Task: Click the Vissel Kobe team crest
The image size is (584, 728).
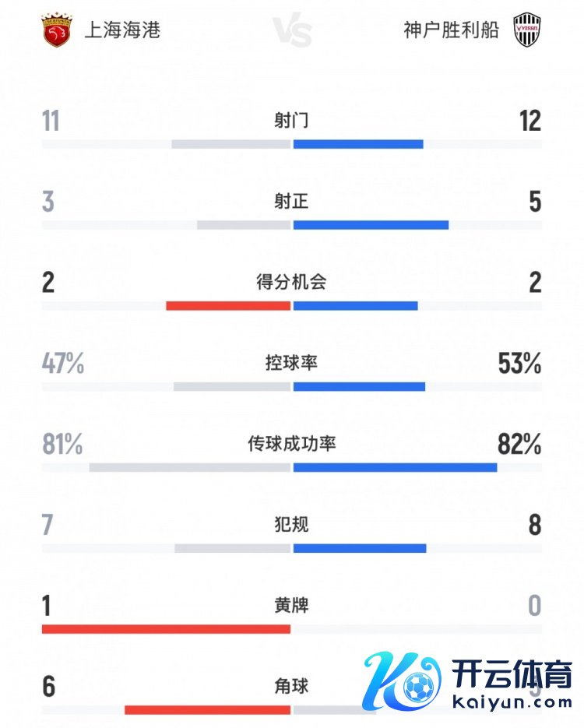Action: point(527,31)
